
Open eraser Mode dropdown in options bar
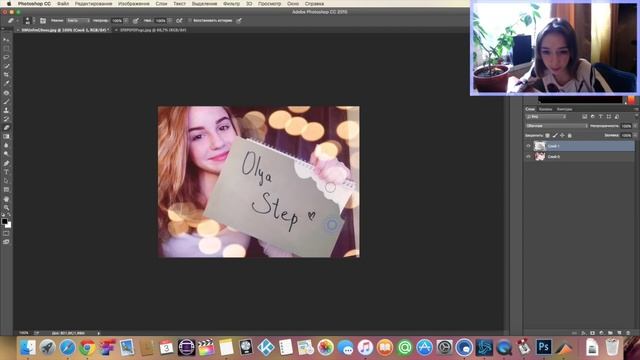coord(78,20)
